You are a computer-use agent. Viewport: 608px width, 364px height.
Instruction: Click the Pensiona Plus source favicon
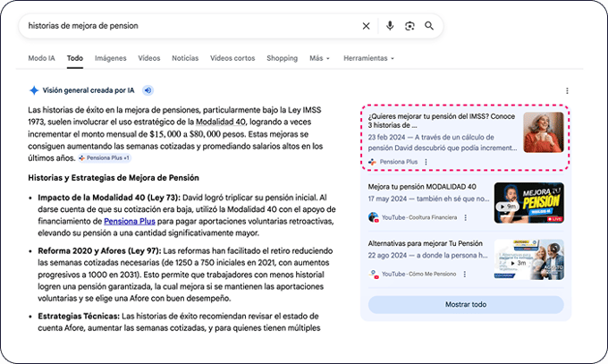coord(372,162)
